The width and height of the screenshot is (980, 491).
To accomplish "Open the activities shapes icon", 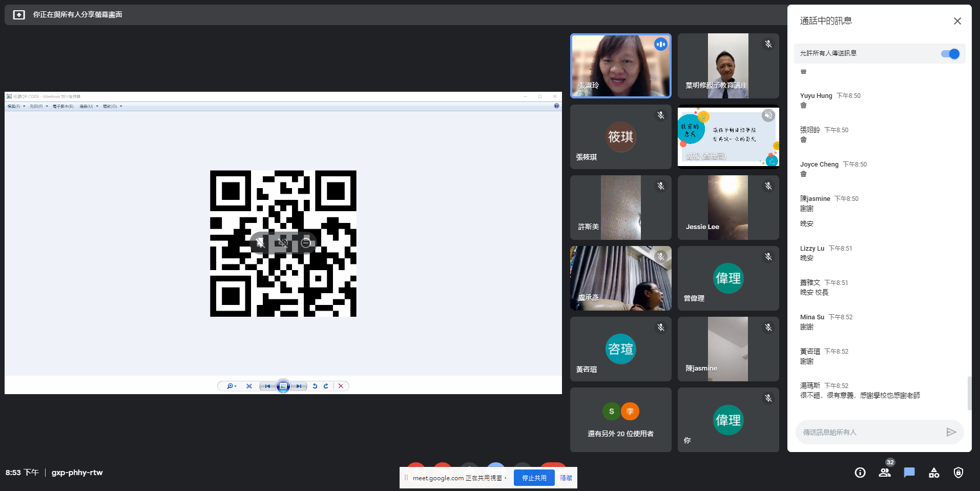I will (934, 473).
